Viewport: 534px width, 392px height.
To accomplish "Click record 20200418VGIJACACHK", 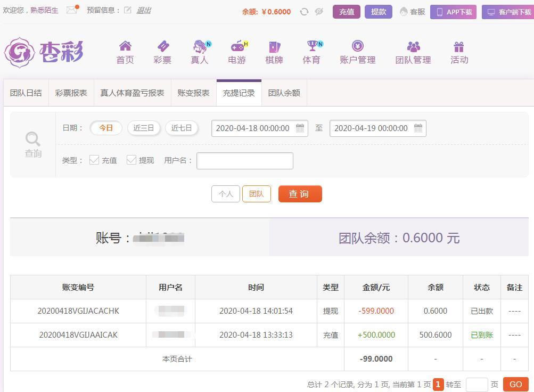I will 78,311.
